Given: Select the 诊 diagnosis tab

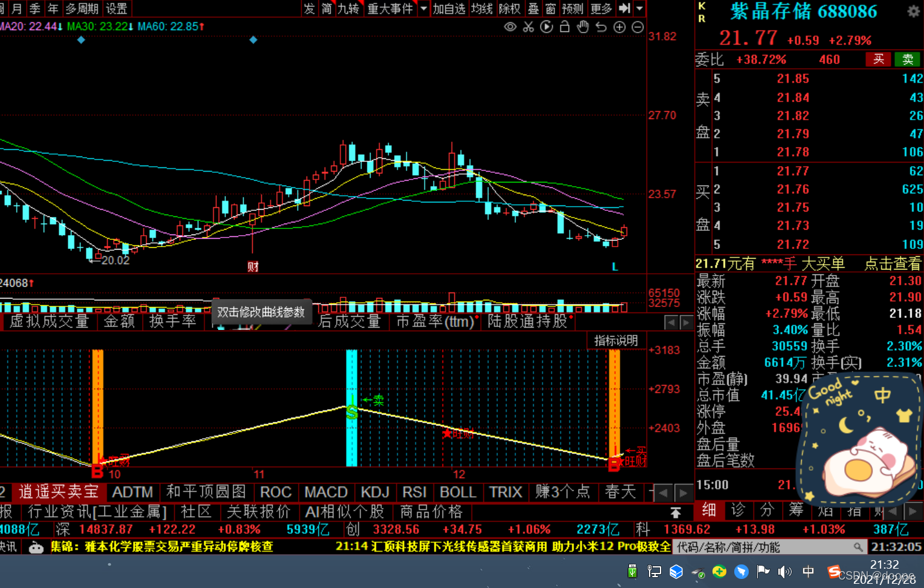Looking at the screenshot, I should [738, 510].
